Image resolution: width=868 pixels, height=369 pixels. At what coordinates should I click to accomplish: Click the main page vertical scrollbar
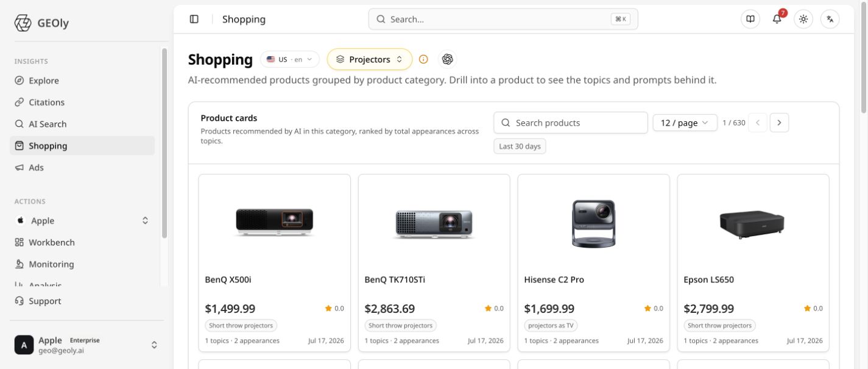pyautogui.click(x=863, y=57)
